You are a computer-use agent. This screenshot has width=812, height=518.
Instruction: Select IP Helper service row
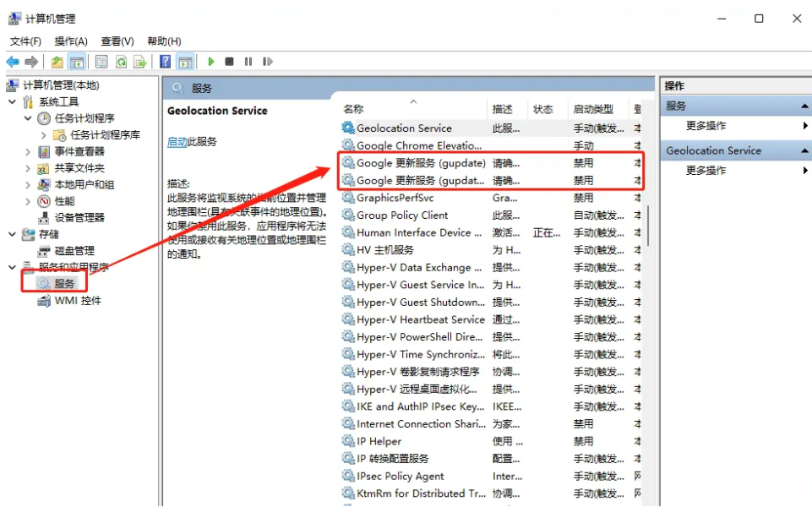491,441
